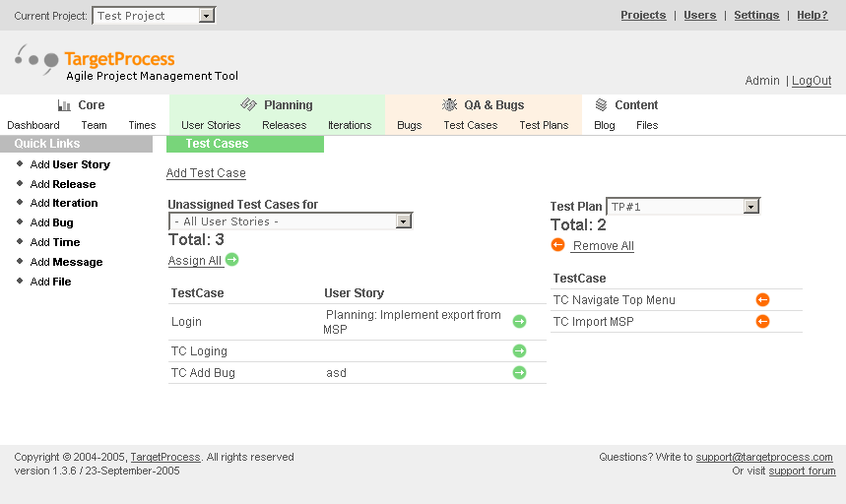Open the Iterations menu item
The height and width of the screenshot is (504, 846).
click(350, 126)
